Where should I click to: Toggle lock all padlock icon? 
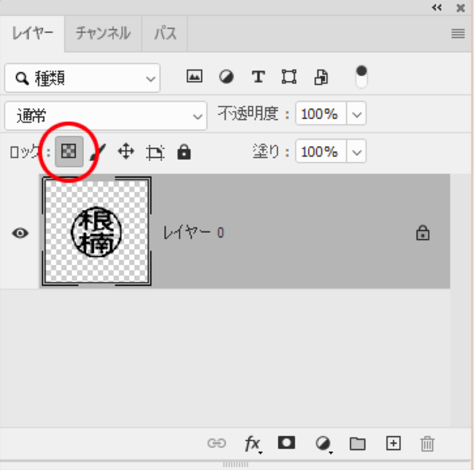pyautogui.click(x=184, y=152)
